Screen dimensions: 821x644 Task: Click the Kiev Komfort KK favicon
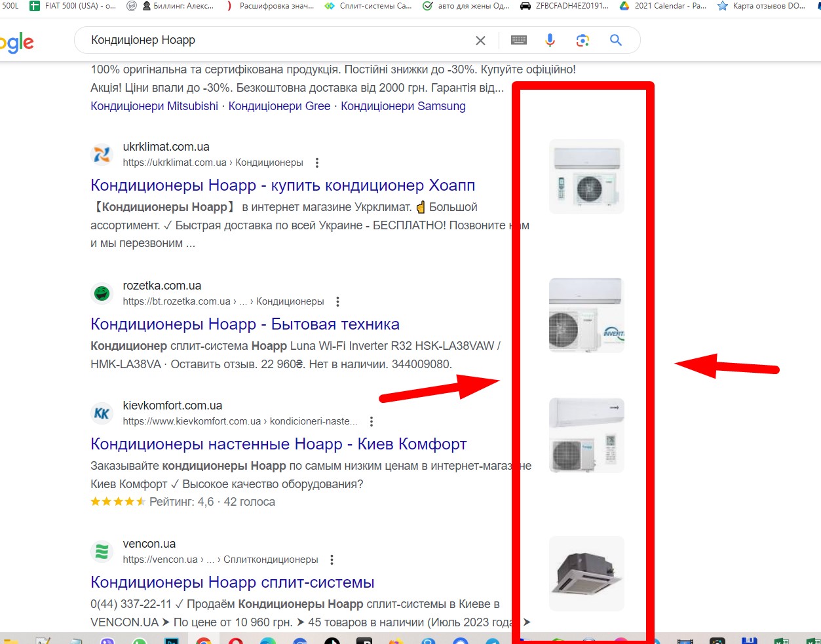(x=102, y=413)
